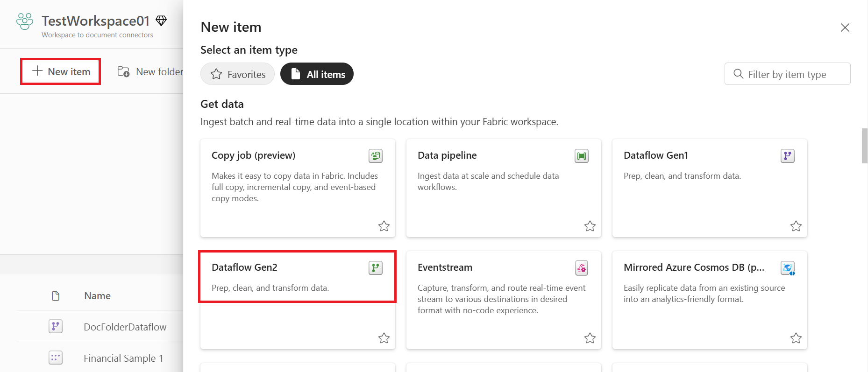Click the Data pipeline item icon
The width and height of the screenshot is (868, 372).
pos(582,156)
